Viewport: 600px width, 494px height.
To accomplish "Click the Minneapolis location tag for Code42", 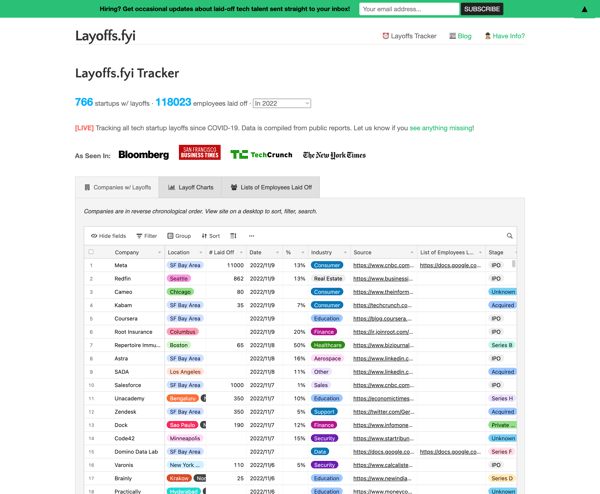I will (x=185, y=439).
